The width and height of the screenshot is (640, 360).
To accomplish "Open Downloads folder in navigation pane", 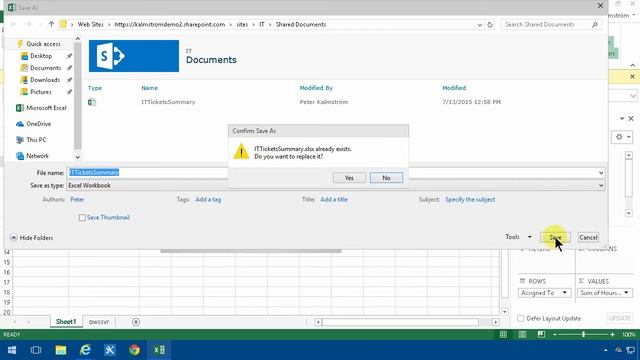I will (45, 80).
